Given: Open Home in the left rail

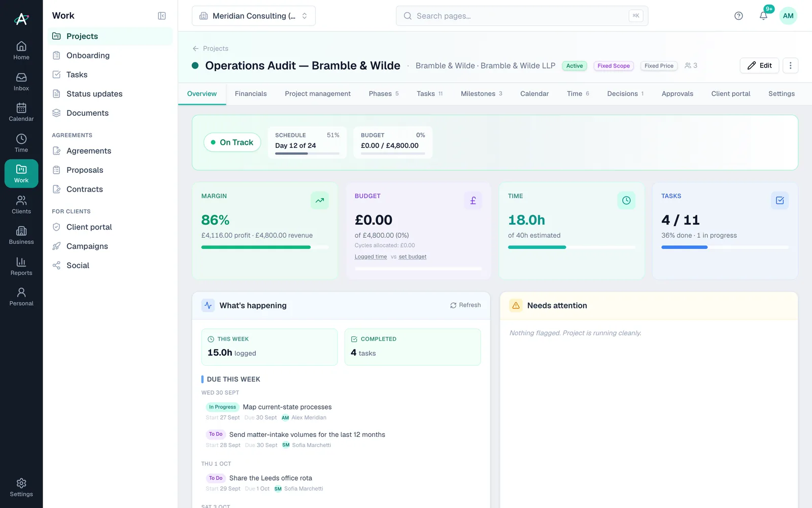Looking at the screenshot, I should click(x=21, y=50).
